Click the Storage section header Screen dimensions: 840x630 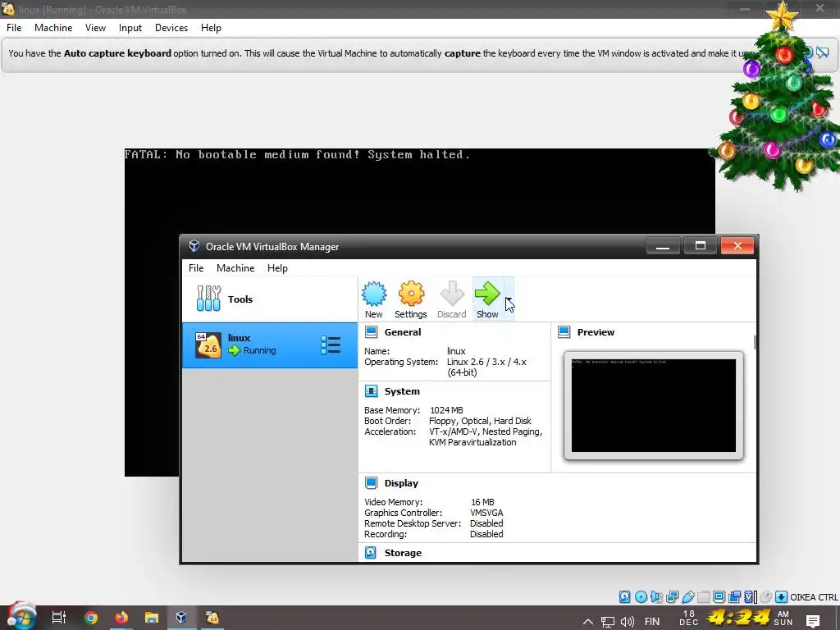403,553
